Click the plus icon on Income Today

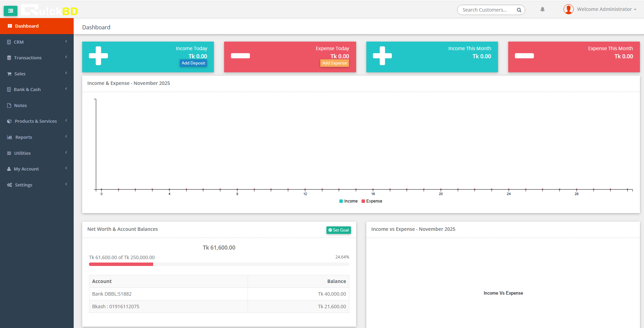coord(98,56)
